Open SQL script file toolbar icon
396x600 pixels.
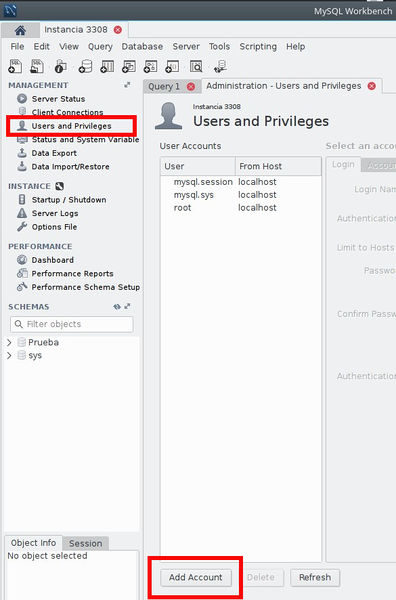(x=37, y=66)
